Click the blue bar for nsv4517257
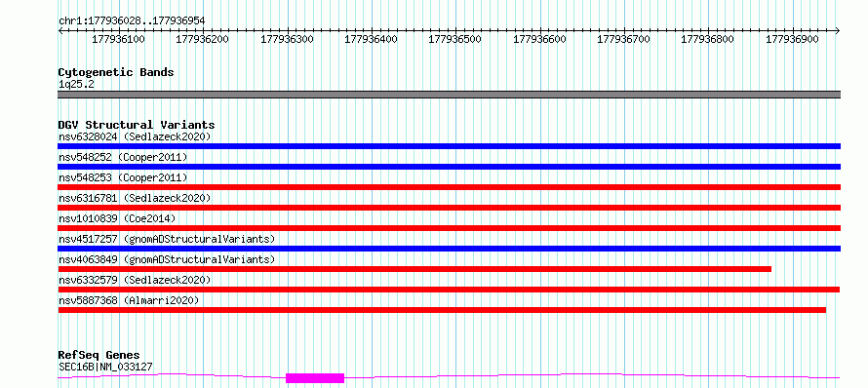 point(450,249)
